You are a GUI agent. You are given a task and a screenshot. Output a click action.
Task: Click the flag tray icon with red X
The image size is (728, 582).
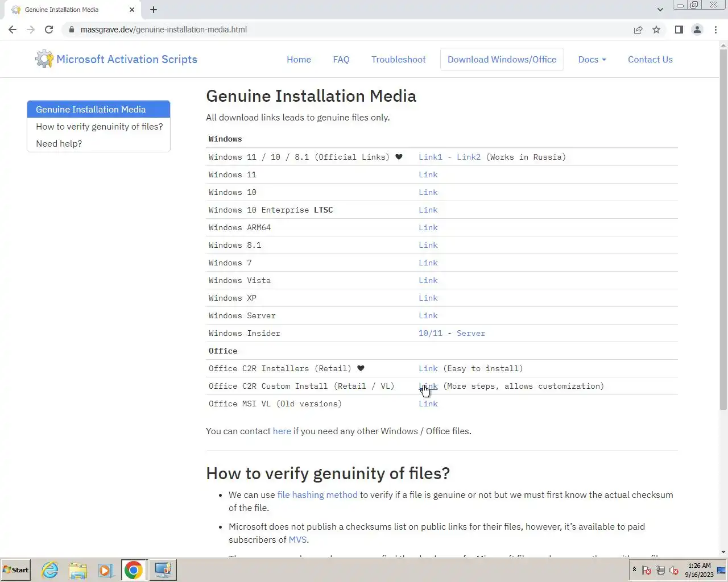click(647, 570)
